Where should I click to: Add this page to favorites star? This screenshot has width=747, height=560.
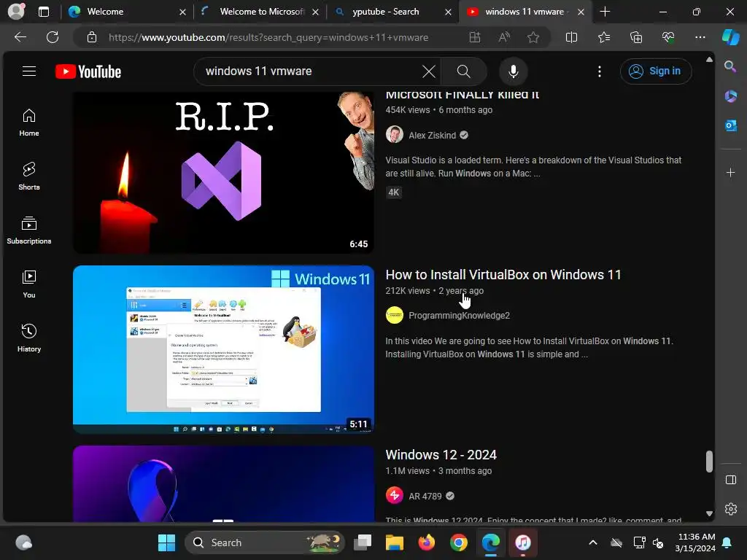click(x=533, y=37)
